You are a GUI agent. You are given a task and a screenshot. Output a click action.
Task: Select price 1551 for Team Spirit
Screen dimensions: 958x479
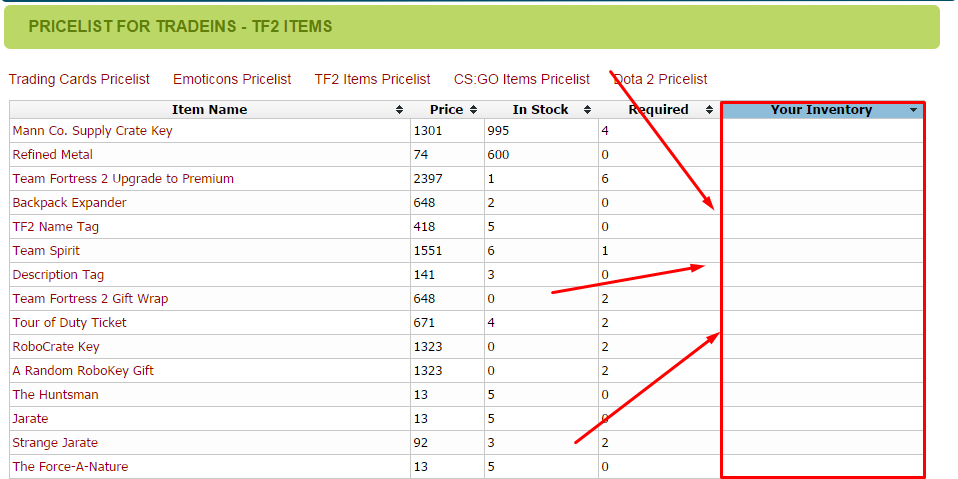(x=428, y=250)
